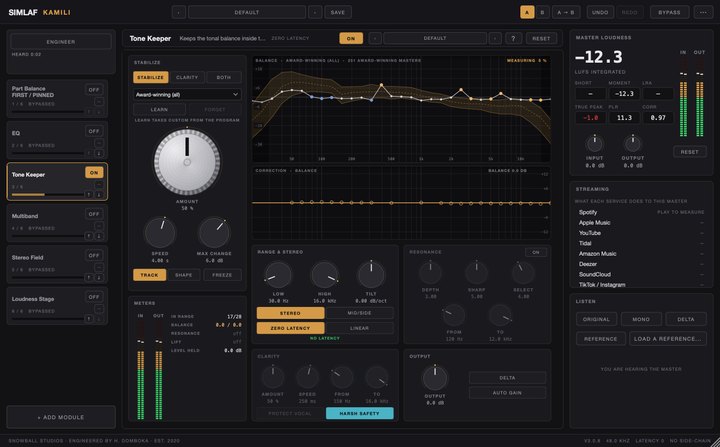Image resolution: width=720 pixels, height=447 pixels.
Task: Click the minus button on Part Balance module
Action: tap(99, 102)
